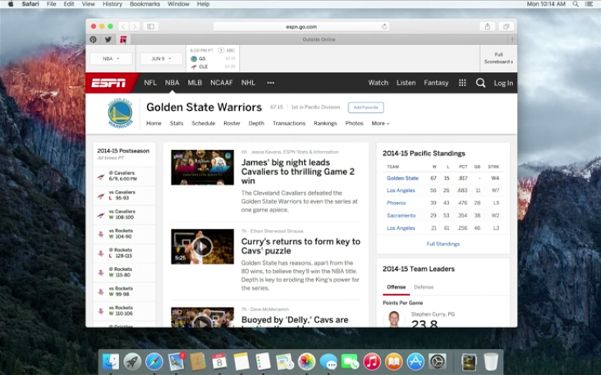Open Reminders from the Dock
601x375 pixels.
(263, 362)
